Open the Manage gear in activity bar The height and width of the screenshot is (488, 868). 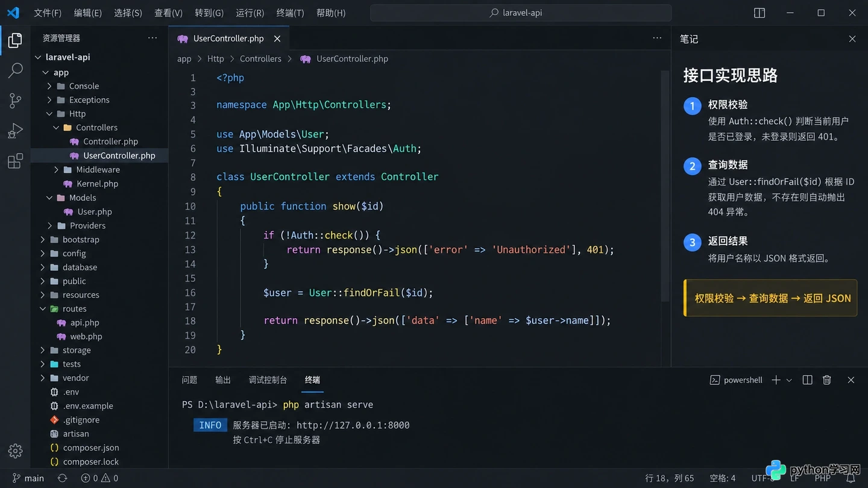[x=15, y=451]
